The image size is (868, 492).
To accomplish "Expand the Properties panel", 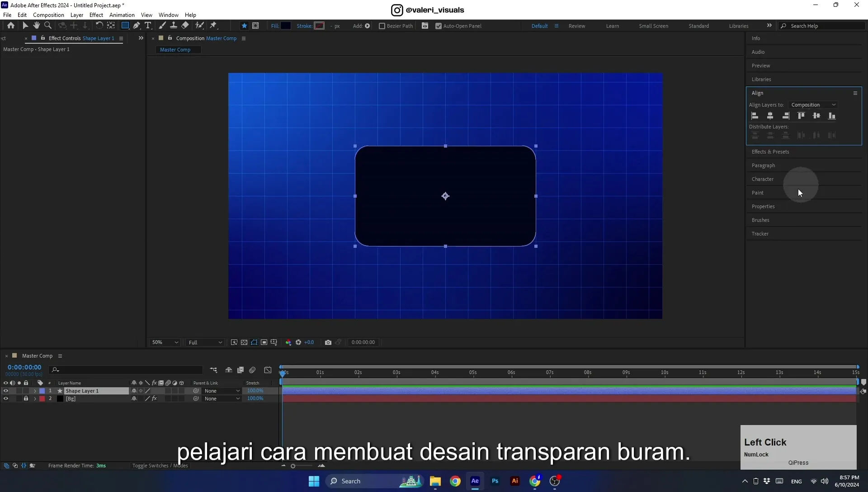I will (x=763, y=207).
